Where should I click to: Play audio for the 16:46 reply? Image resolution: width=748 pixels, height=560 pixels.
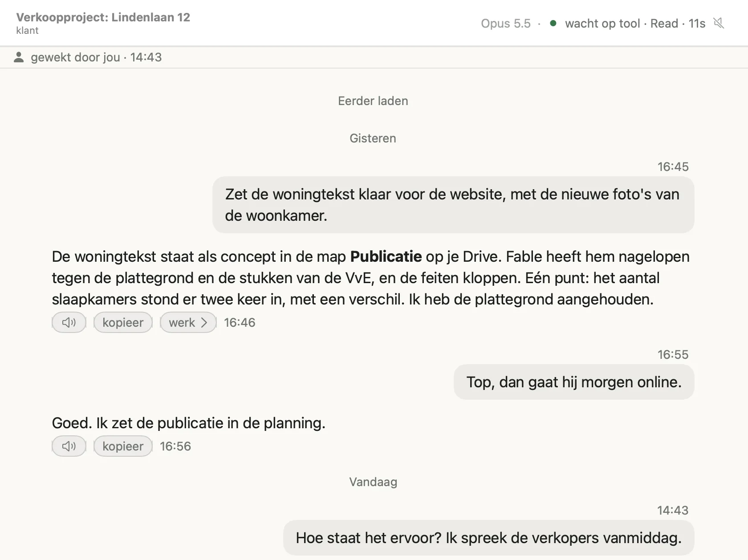[x=69, y=322]
